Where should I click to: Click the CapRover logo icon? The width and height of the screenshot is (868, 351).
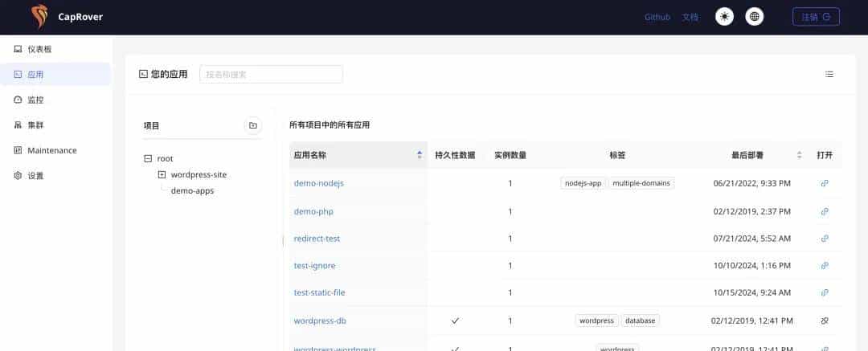(x=39, y=17)
